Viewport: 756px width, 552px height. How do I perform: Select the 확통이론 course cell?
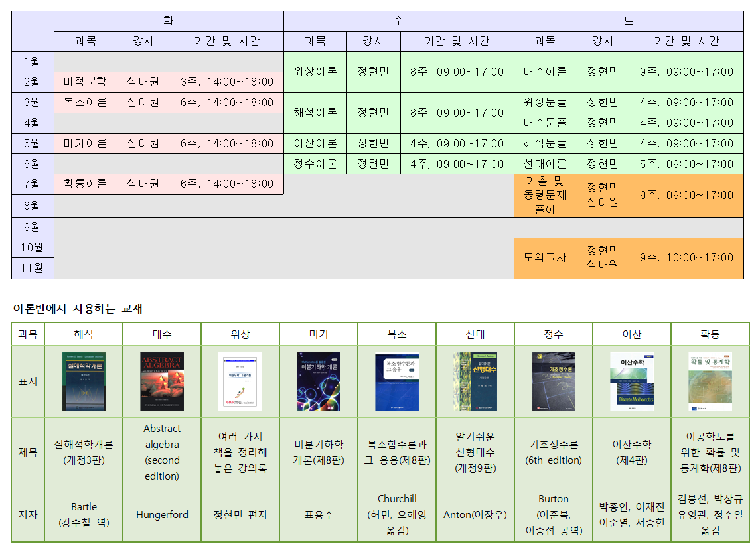86,184
